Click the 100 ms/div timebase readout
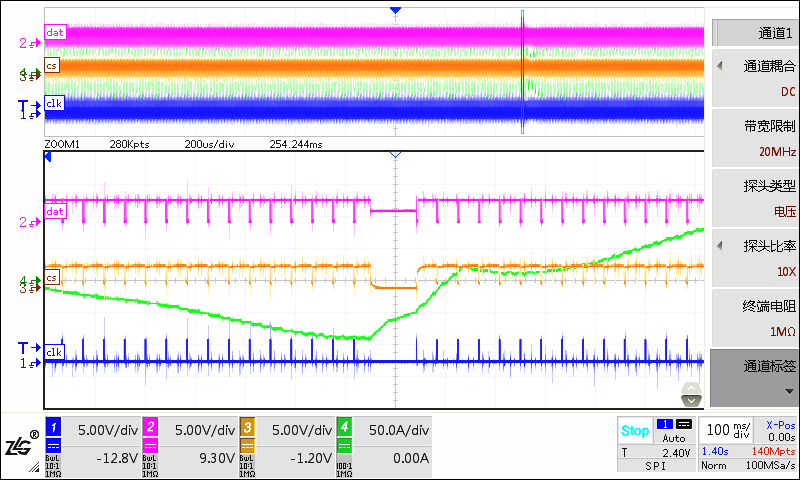The height and width of the screenshot is (480, 800). [x=728, y=430]
